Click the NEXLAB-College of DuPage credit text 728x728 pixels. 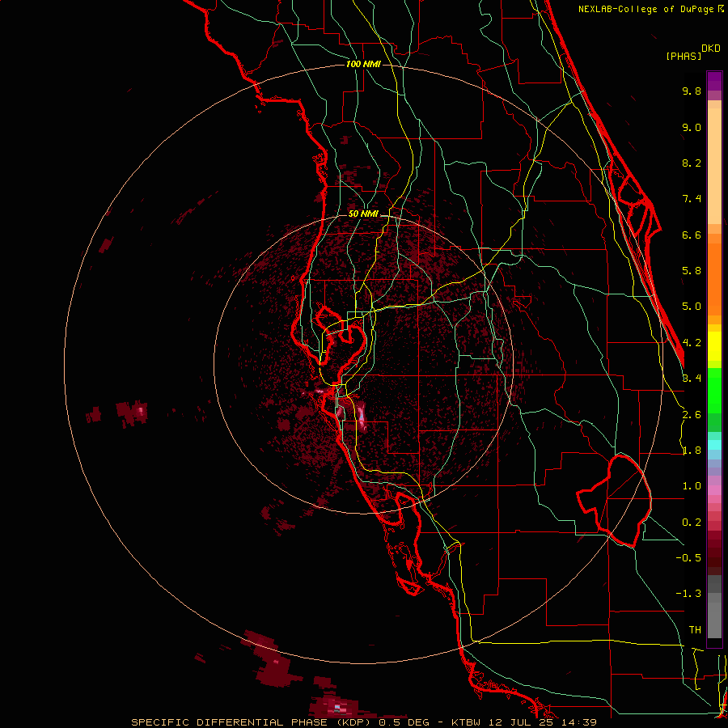pos(645,9)
